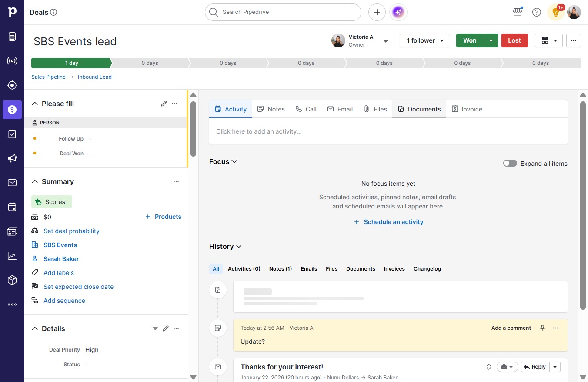Open the SBS Events organization link
The height and width of the screenshot is (382, 588).
60,245
